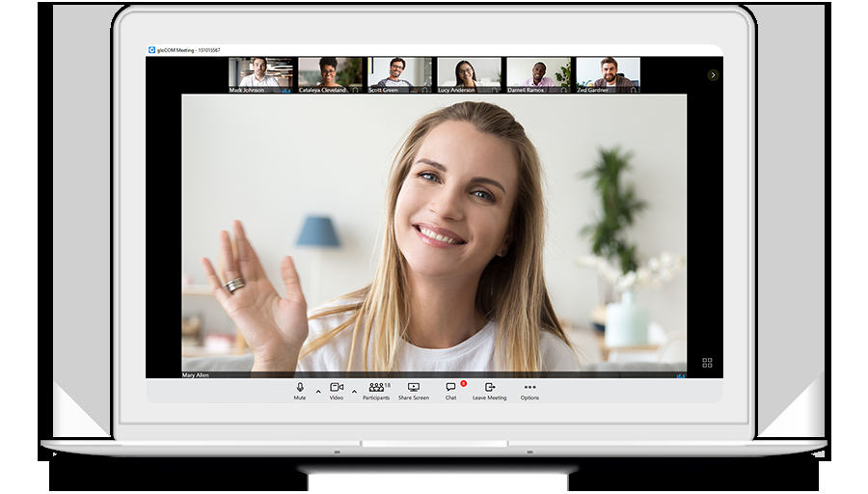Mute the microphone
Viewport: 868px width, 494px height.
click(300, 388)
